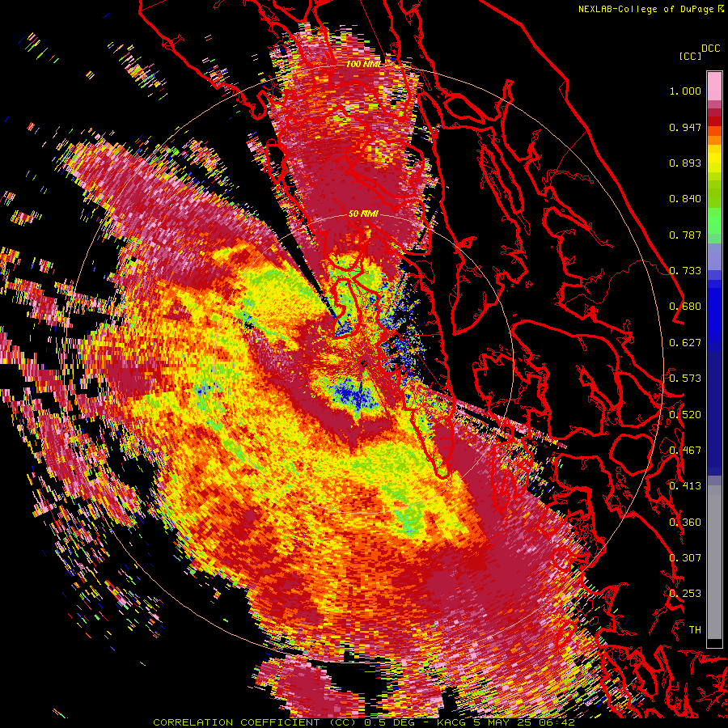Click the "[CC]" legend unit label

690,56
